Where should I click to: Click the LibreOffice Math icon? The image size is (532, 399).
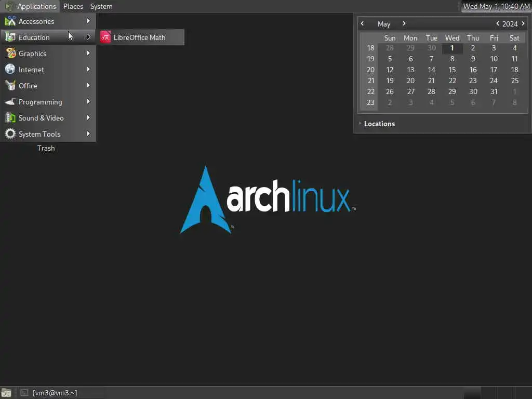pos(105,37)
